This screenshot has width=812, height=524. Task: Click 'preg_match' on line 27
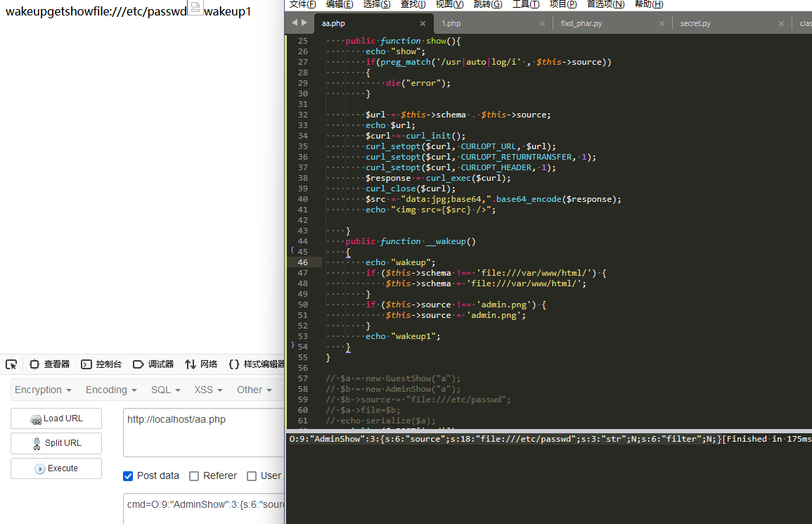click(406, 62)
